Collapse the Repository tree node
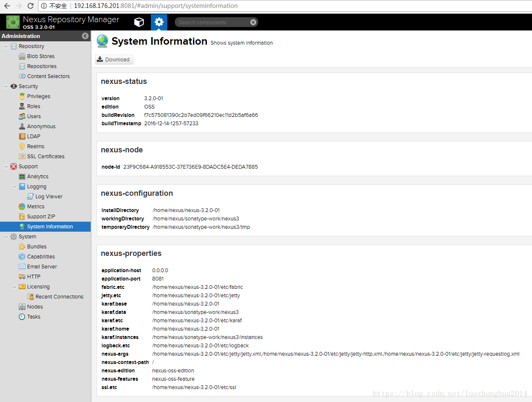This screenshot has height=402, width=532. coord(6,46)
